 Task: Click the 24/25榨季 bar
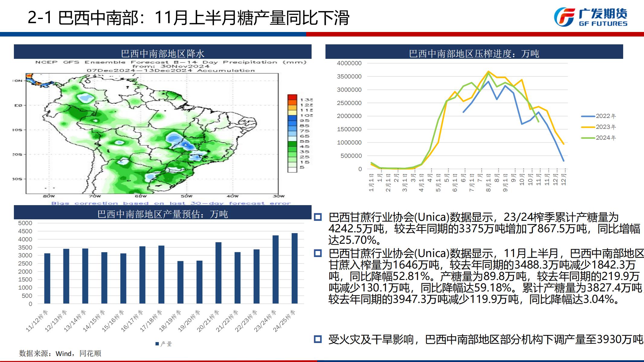pos(294,268)
